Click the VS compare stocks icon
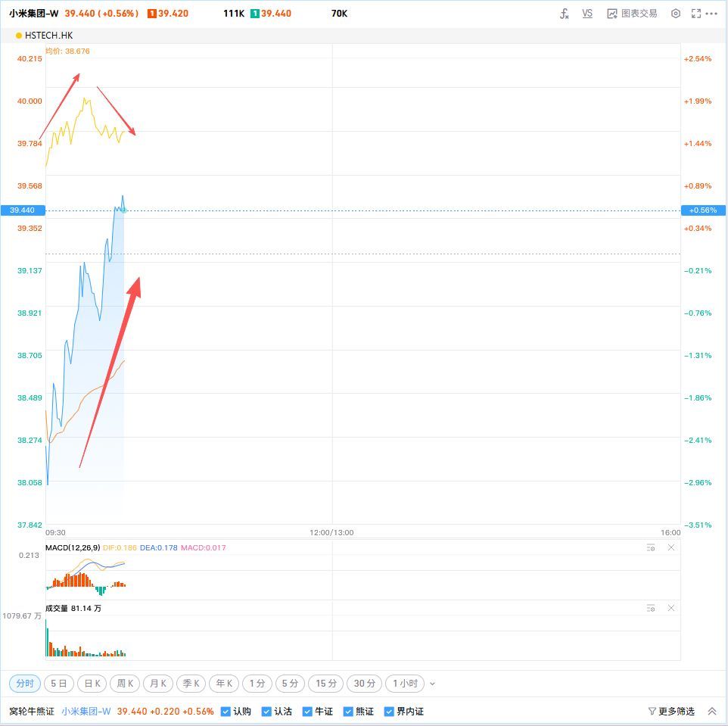Image resolution: width=728 pixels, height=726 pixels. tap(587, 14)
